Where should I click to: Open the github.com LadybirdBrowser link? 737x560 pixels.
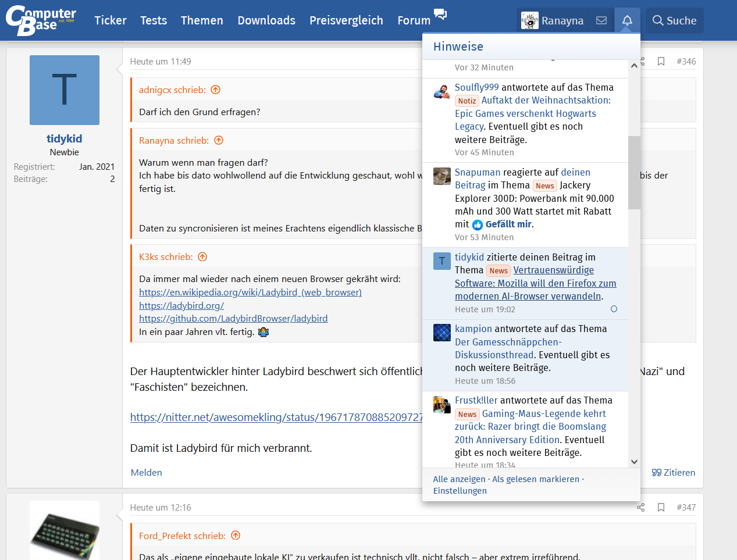233,318
